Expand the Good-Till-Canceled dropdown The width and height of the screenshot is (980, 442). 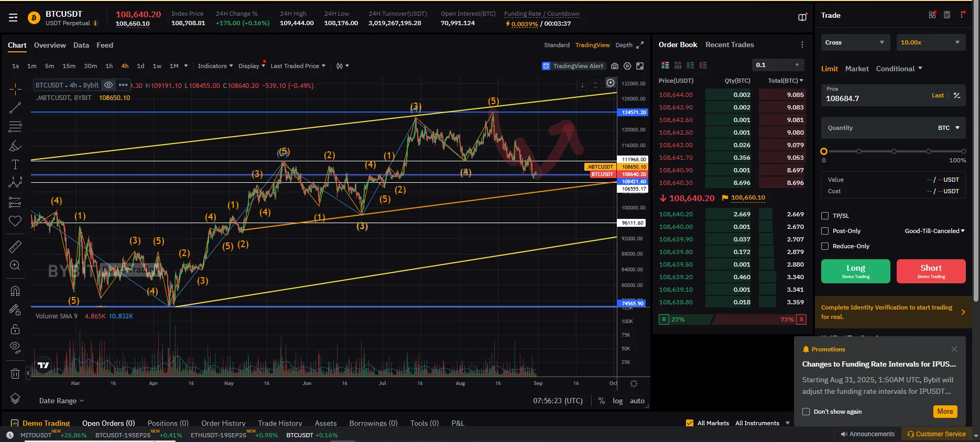[934, 231]
